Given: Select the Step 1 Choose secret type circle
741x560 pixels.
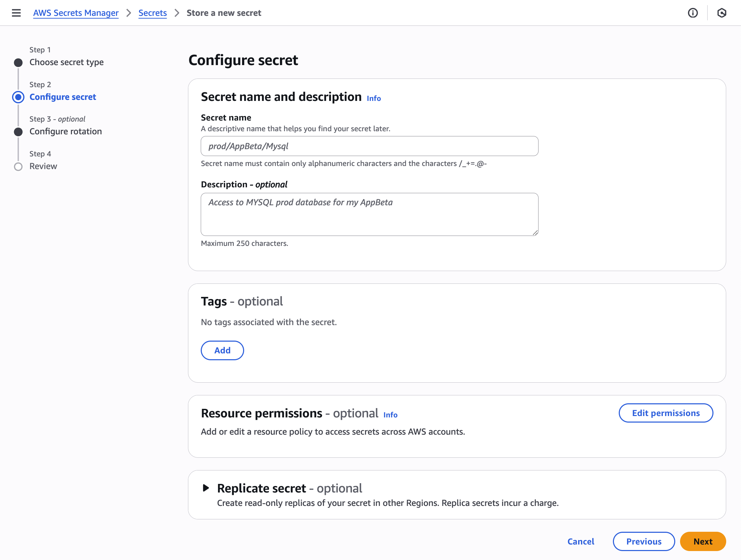Looking at the screenshot, I should (18, 62).
